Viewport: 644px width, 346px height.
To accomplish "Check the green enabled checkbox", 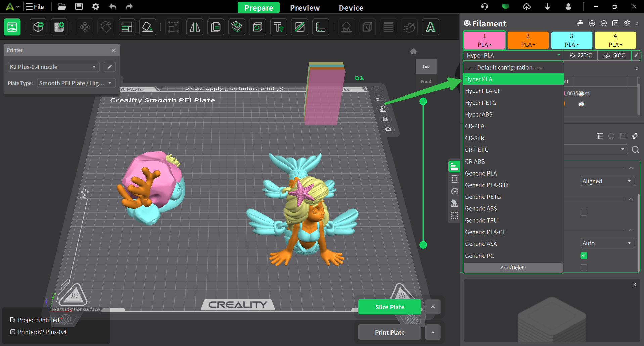I will (x=584, y=256).
